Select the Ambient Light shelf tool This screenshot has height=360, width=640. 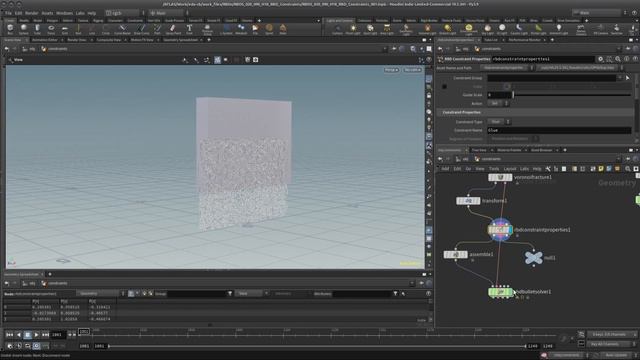click(559, 29)
